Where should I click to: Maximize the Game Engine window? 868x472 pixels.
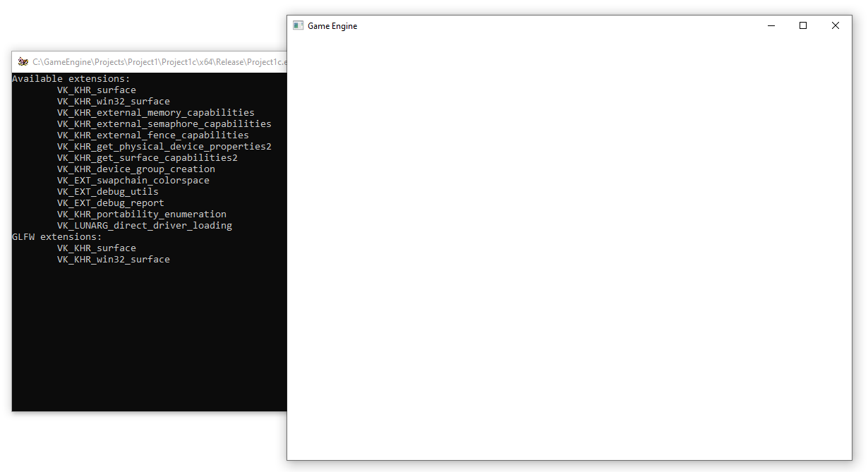point(803,25)
